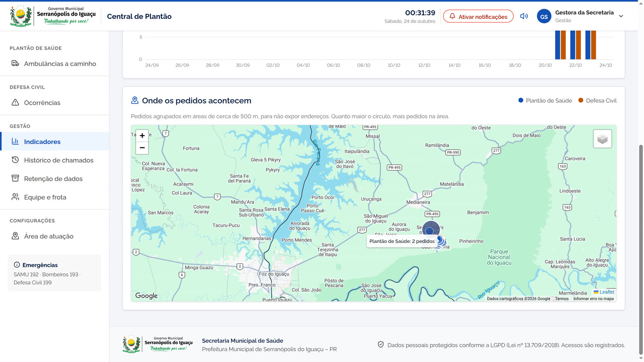Zoom in on the map
Image resolution: width=644 pixels, height=362 pixels.
tap(142, 136)
